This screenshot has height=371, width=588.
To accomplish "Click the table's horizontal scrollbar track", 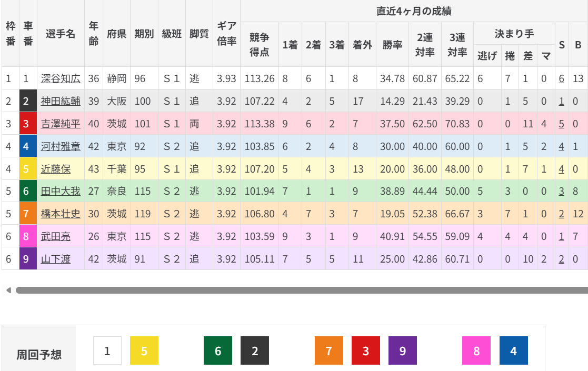I will [x=300, y=290].
